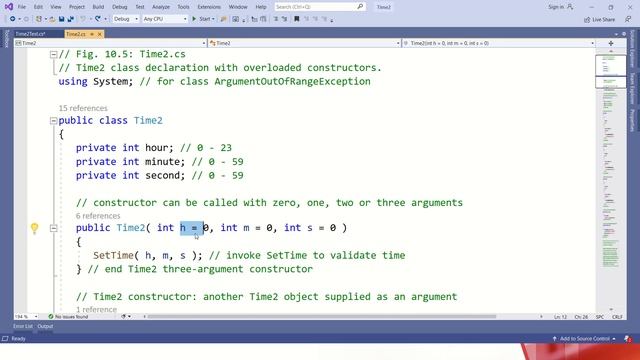Image resolution: width=640 pixels, height=360 pixels.
Task: Start debugging with the green Start button
Action: 201,19
